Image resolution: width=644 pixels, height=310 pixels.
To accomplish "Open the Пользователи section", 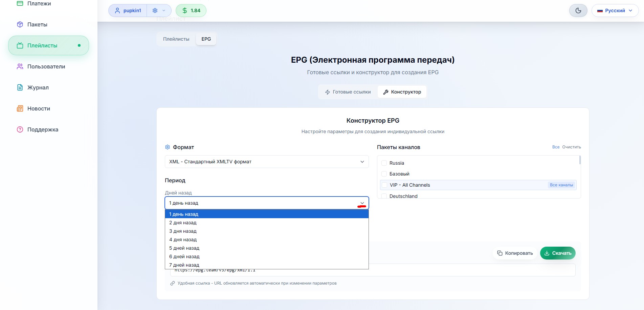I will [x=46, y=66].
